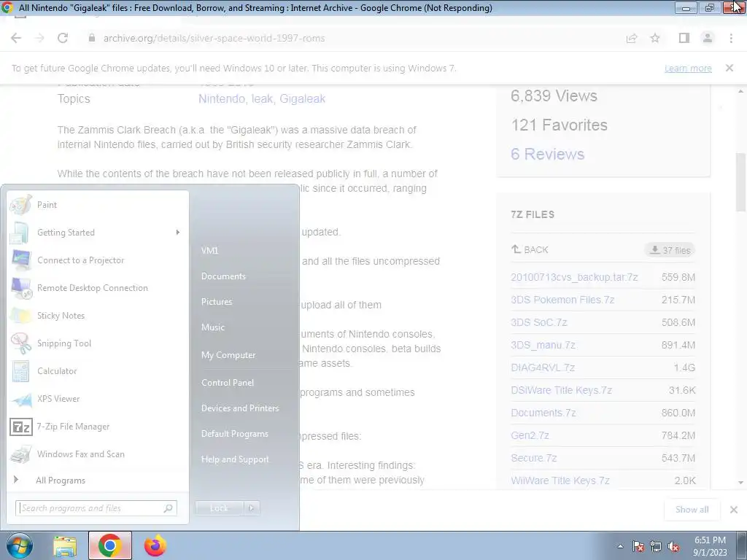Open Default Programs

(x=234, y=434)
